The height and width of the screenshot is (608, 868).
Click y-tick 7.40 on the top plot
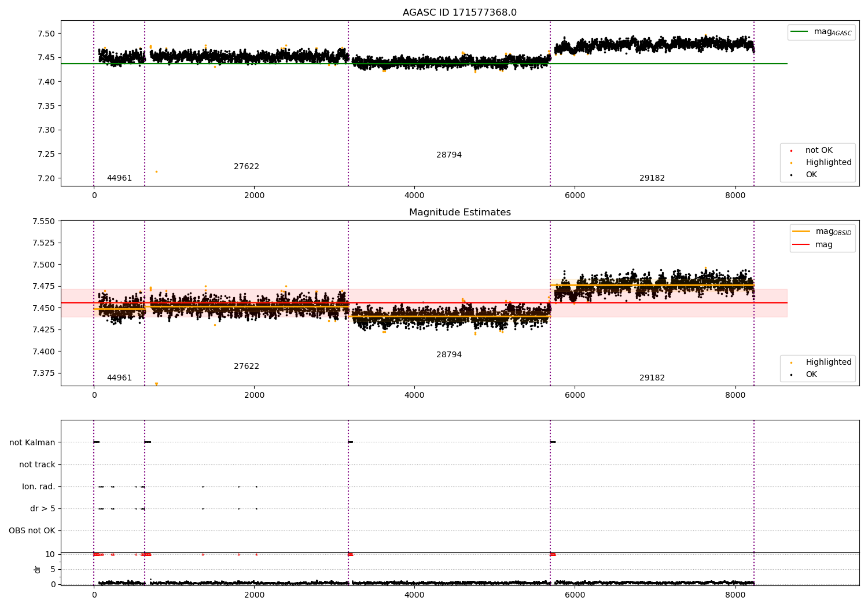(x=46, y=82)
